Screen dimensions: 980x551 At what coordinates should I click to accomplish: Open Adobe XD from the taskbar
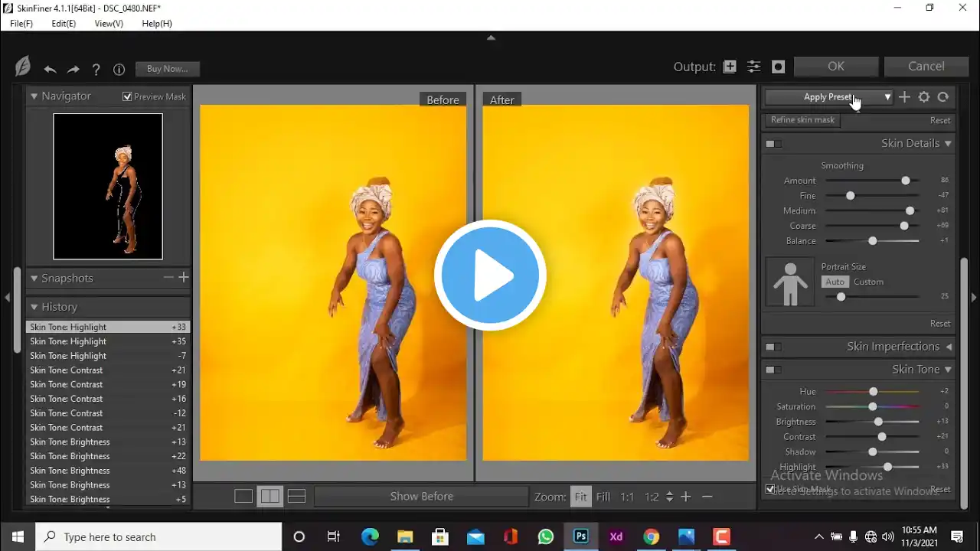tap(616, 536)
